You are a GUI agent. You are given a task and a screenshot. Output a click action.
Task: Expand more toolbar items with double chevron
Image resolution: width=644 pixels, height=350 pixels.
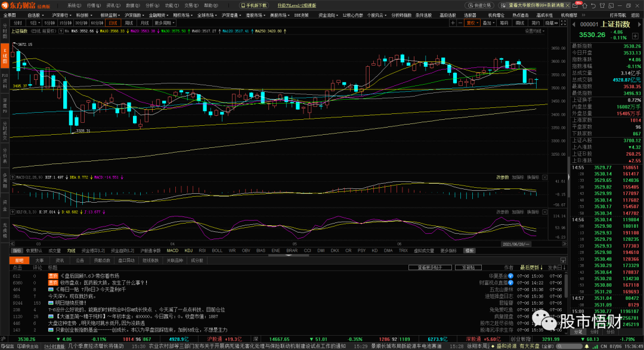click(583, 15)
